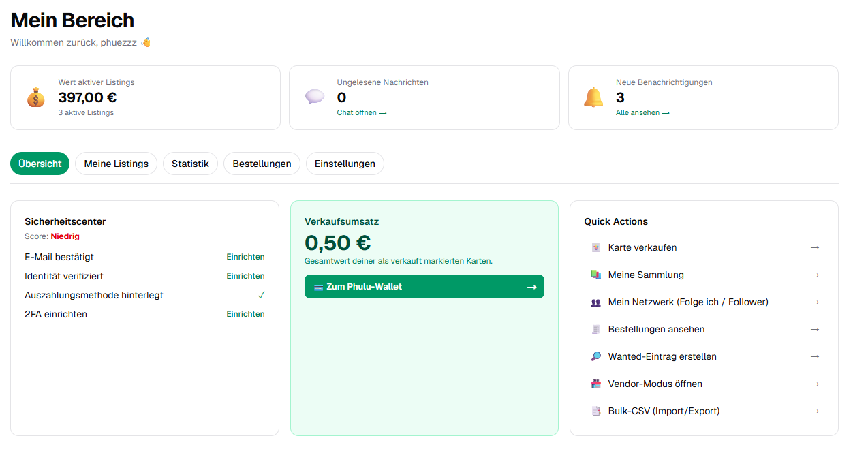Screen dimensions: 868x466
Task: Click Gesamtwert deiner als verkauft markierten Karten
Action: (399, 261)
